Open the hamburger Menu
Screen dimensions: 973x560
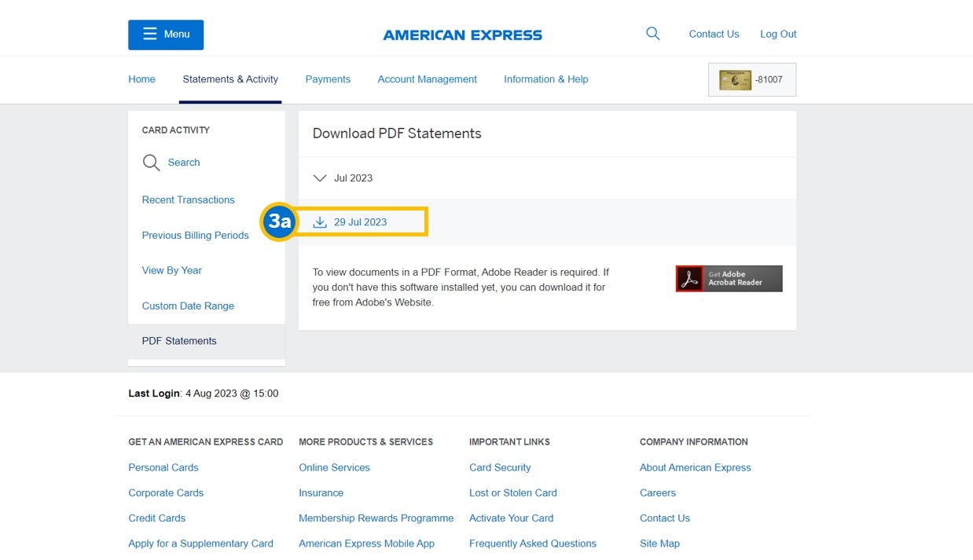[x=165, y=35]
